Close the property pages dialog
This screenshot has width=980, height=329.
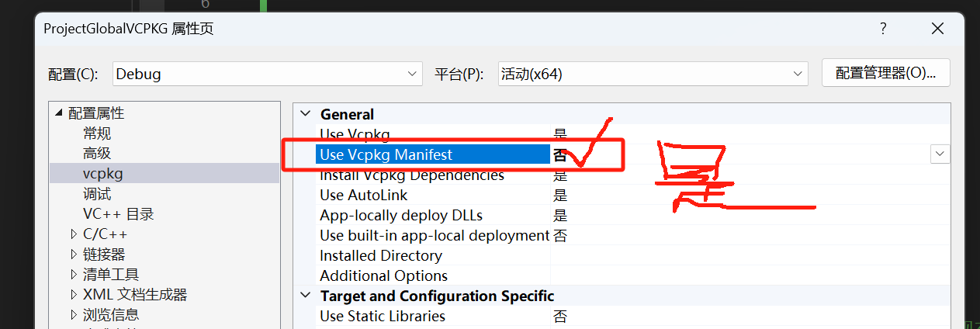(x=937, y=29)
